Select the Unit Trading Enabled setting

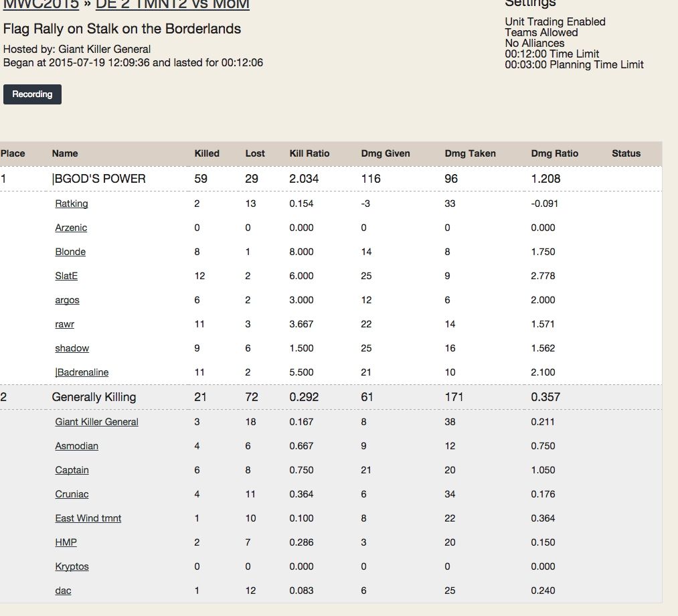(555, 21)
